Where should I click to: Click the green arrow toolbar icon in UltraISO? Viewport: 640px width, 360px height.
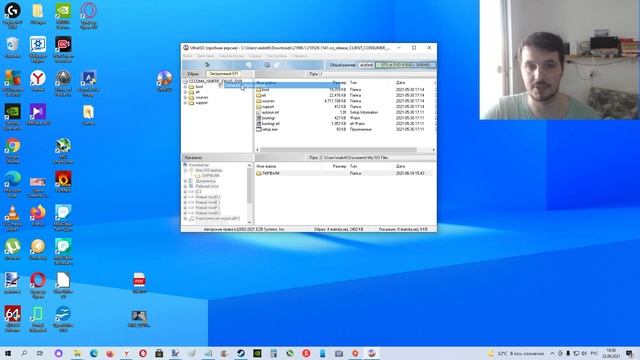pyautogui.click(x=207, y=65)
